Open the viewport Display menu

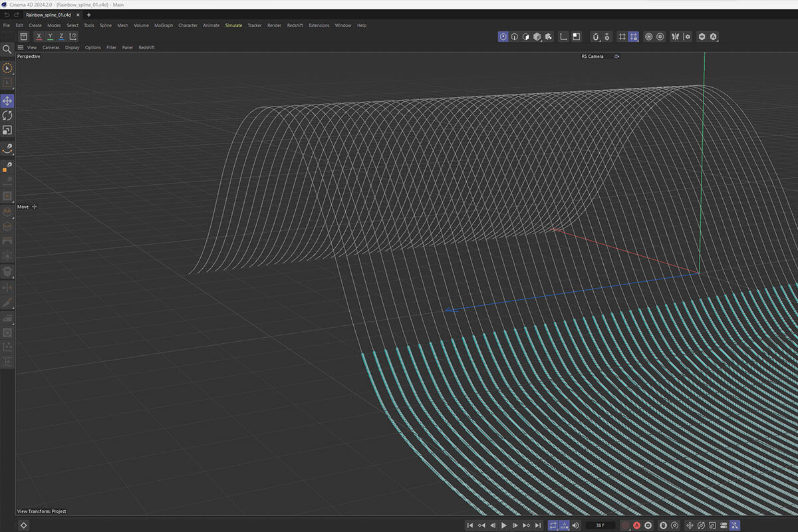[x=72, y=47]
